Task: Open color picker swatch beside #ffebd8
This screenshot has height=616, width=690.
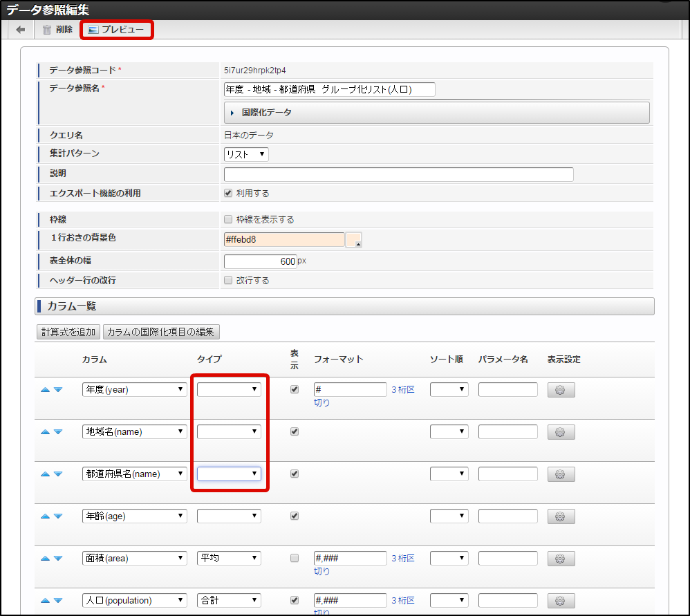Action: (x=354, y=240)
